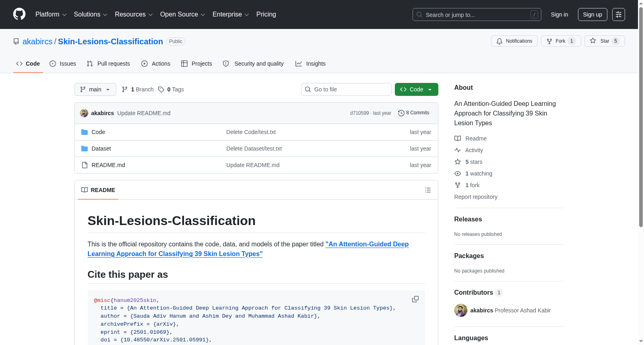Open Delete Dataset/test.txt commit message
Viewport: 644px width, 345px height.
pos(254,149)
